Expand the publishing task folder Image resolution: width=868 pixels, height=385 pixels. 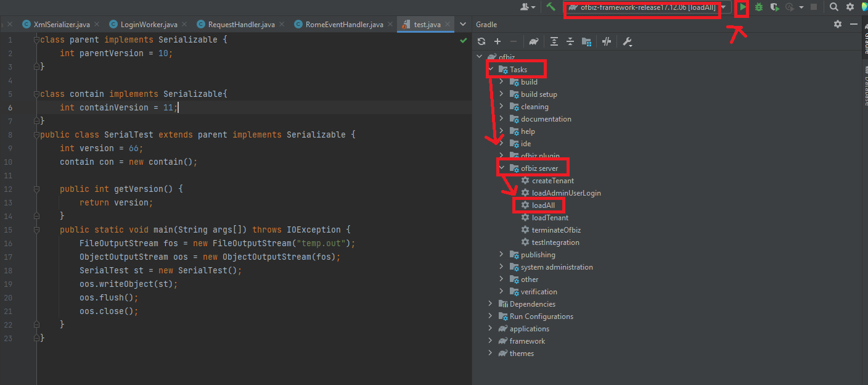[501, 255]
